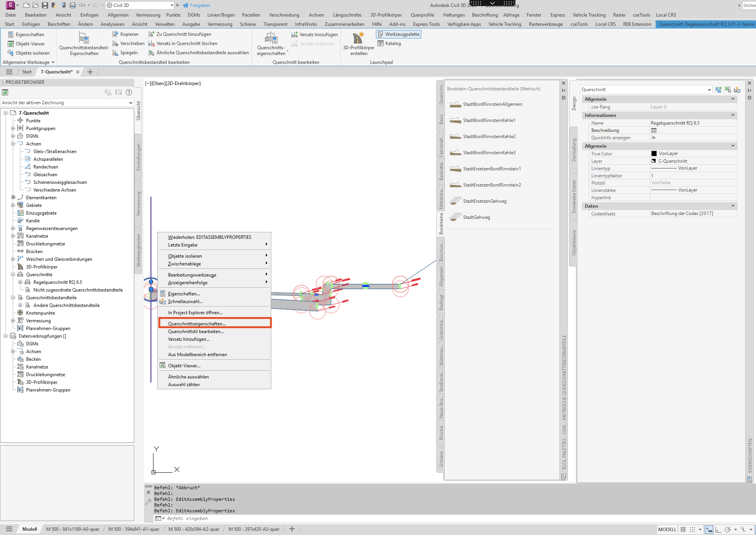
Task: Collapse the Informationen properties section
Action: click(733, 115)
